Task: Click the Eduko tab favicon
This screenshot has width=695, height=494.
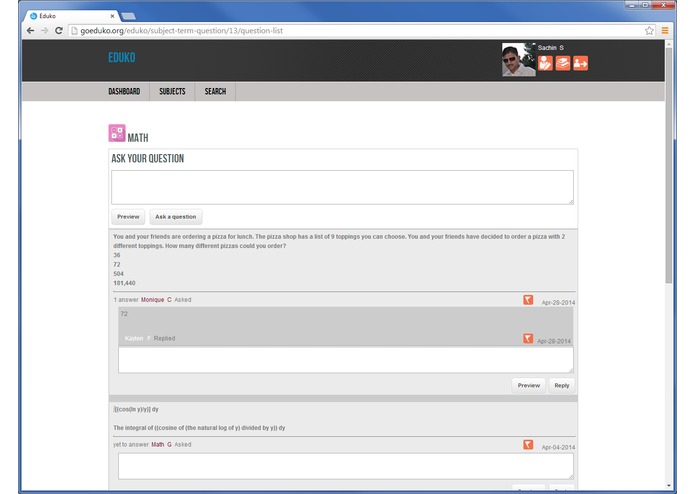Action: 33,16
